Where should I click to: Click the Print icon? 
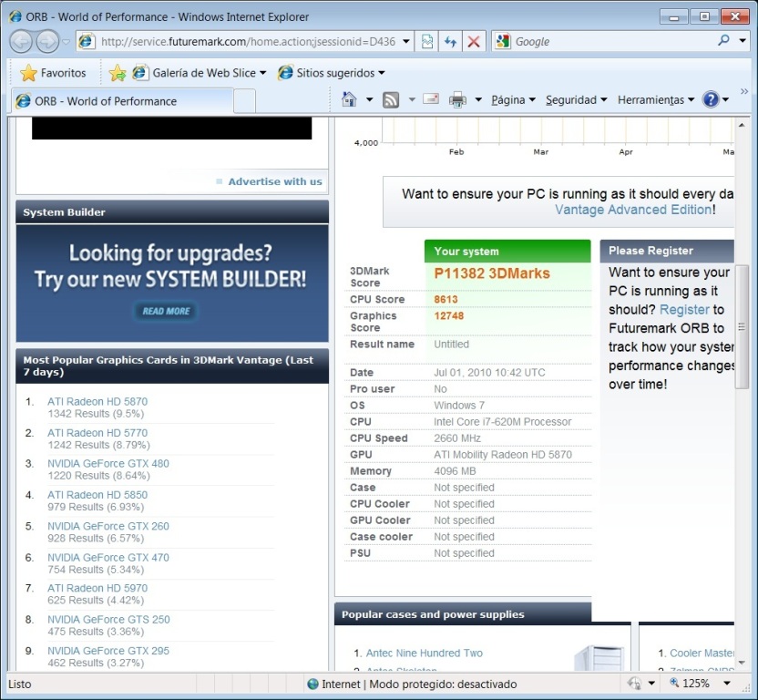(457, 100)
